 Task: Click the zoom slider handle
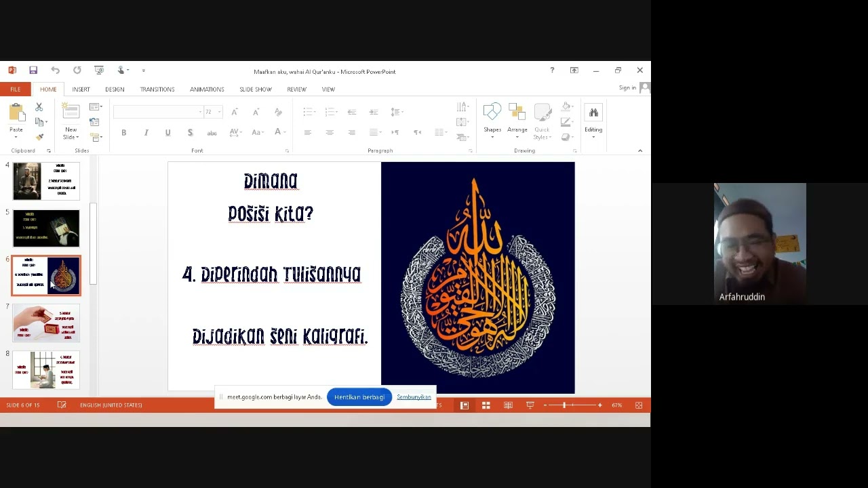564,405
